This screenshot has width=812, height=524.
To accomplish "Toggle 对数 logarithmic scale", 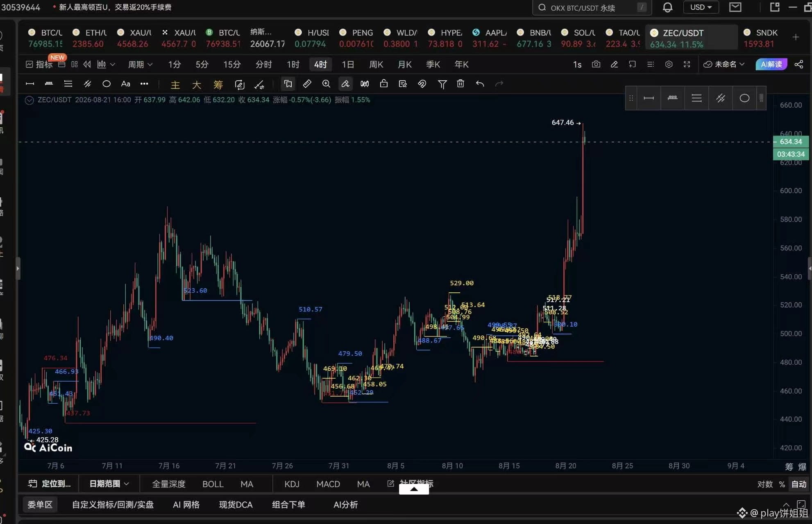I will coord(765,484).
